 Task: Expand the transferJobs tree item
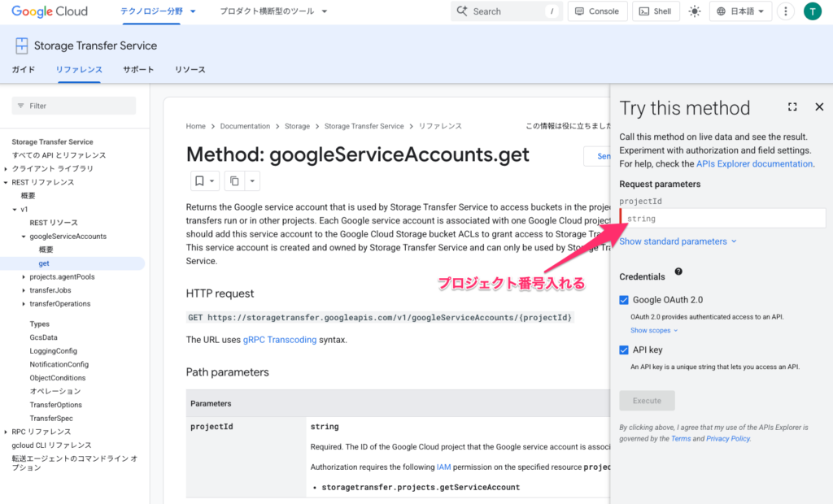24,290
